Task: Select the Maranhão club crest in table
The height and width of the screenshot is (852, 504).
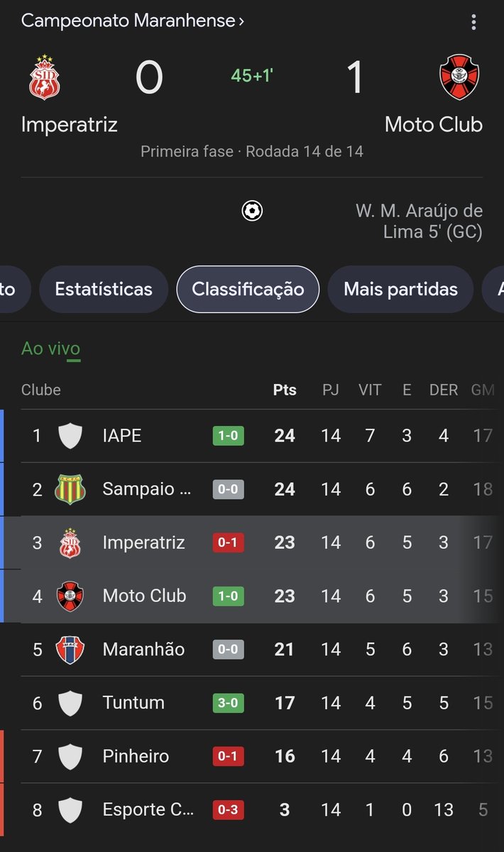Action: pos(70,650)
